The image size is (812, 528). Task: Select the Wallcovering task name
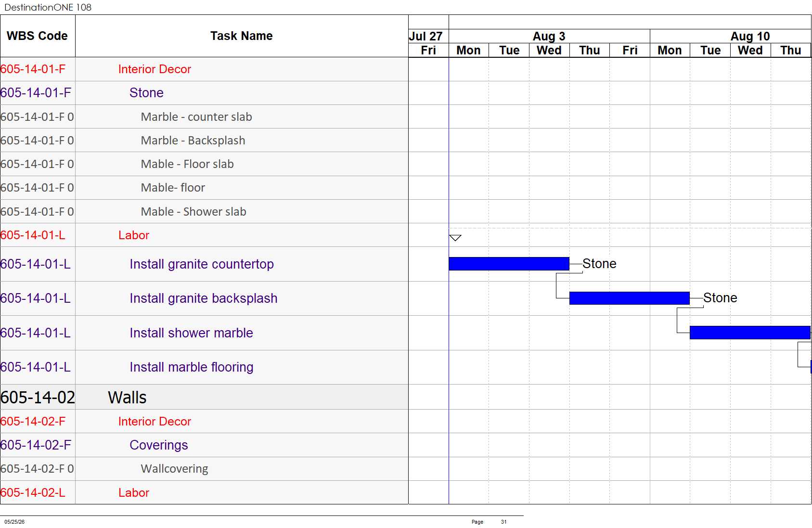point(174,469)
